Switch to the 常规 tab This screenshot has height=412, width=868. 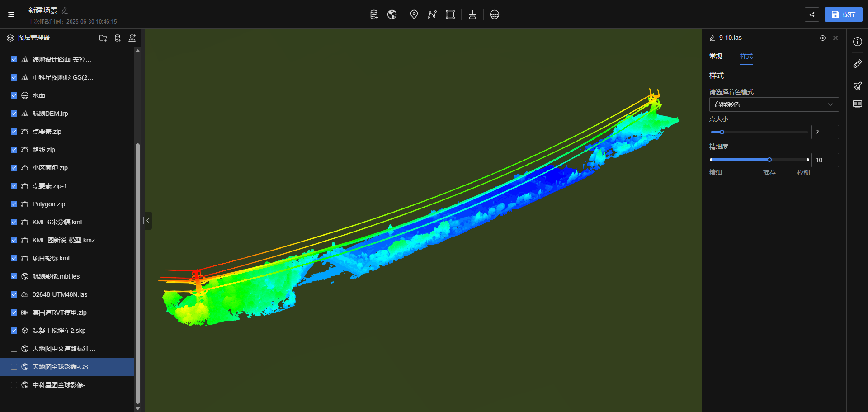tap(716, 56)
